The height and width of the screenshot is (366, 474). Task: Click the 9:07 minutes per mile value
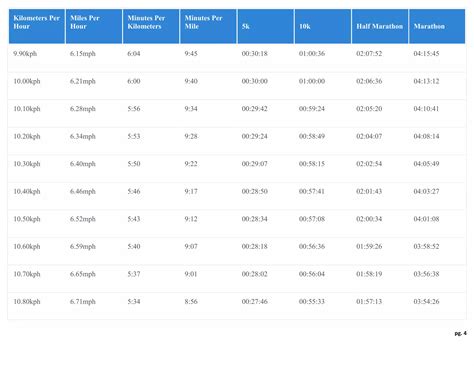coord(191,246)
